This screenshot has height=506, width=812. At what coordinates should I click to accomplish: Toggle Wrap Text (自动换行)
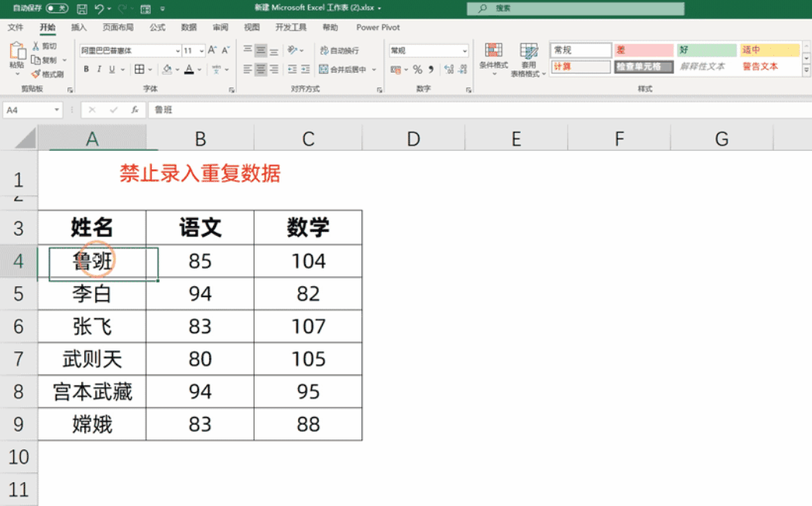tap(339, 50)
